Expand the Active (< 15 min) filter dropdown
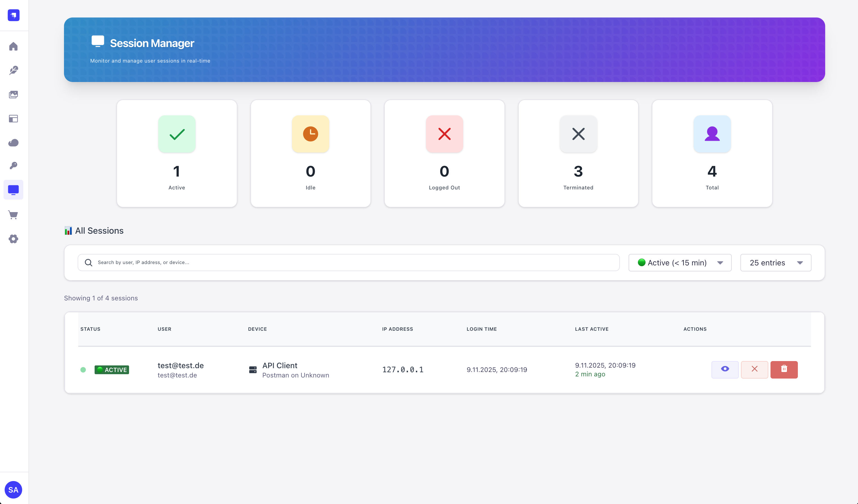 click(x=679, y=263)
